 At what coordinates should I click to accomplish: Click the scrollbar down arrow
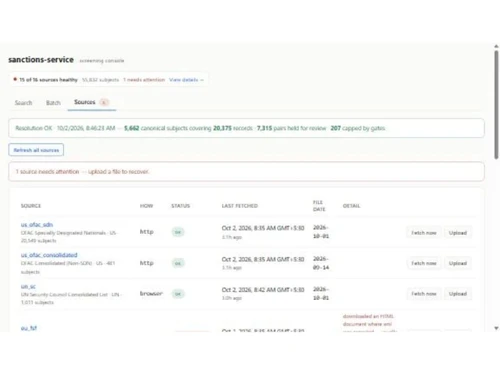[x=496, y=328]
